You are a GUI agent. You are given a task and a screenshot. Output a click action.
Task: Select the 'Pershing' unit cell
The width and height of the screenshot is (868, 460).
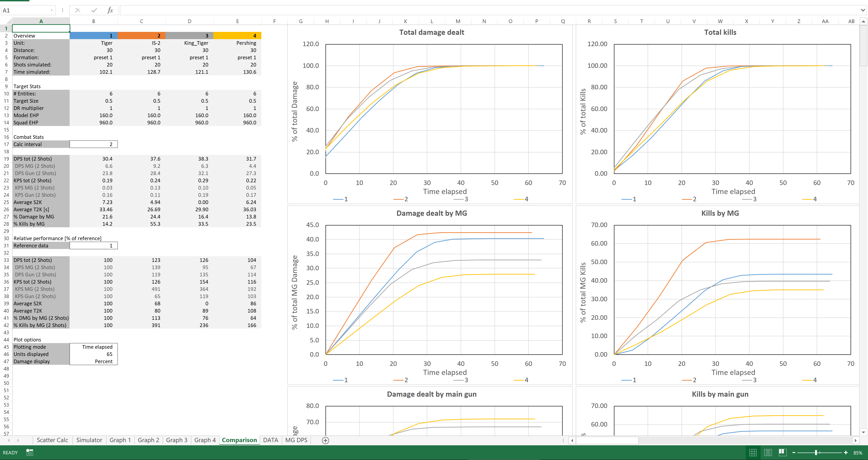(238, 43)
